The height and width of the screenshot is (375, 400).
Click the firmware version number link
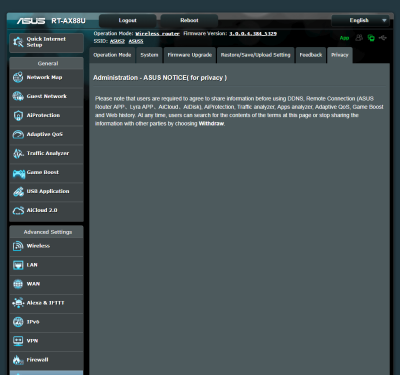pyautogui.click(x=253, y=34)
